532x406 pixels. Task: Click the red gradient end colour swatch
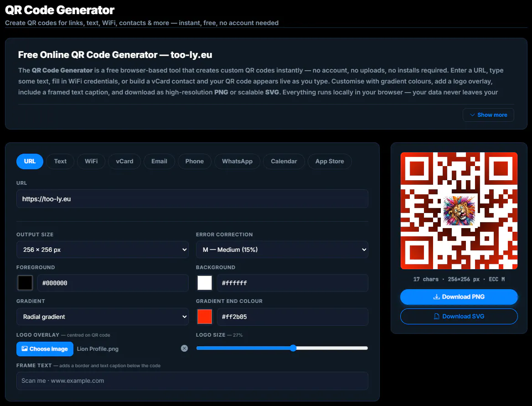pyautogui.click(x=205, y=317)
